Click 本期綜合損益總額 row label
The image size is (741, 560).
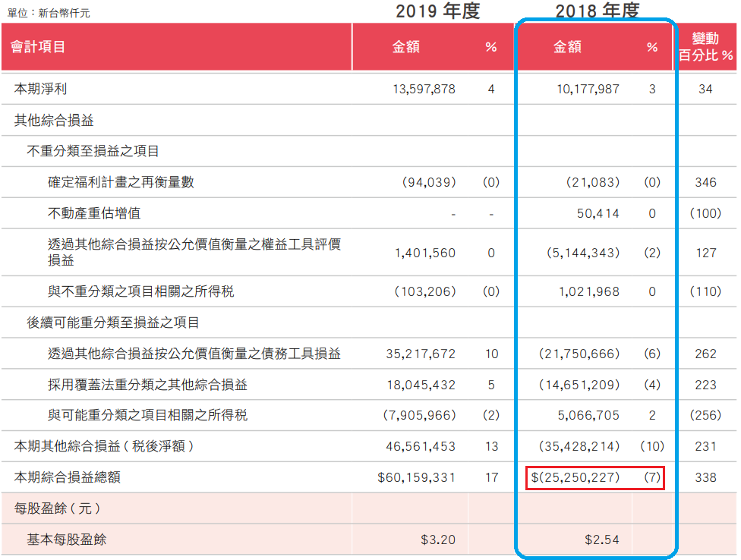click(x=67, y=477)
